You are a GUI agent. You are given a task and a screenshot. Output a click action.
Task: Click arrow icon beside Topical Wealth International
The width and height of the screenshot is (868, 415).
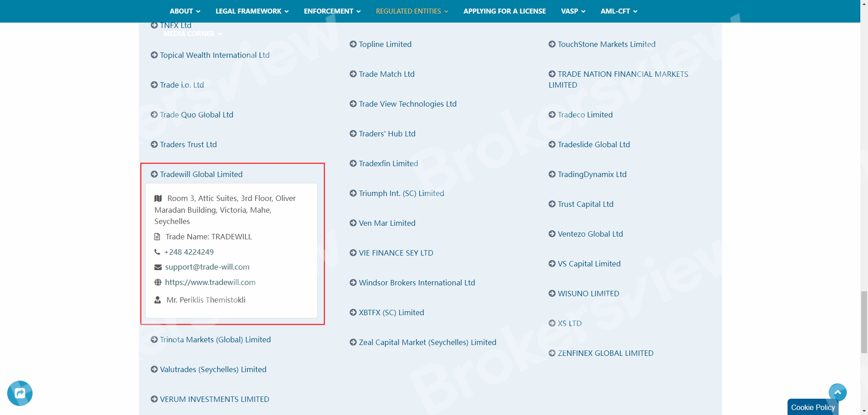point(154,55)
